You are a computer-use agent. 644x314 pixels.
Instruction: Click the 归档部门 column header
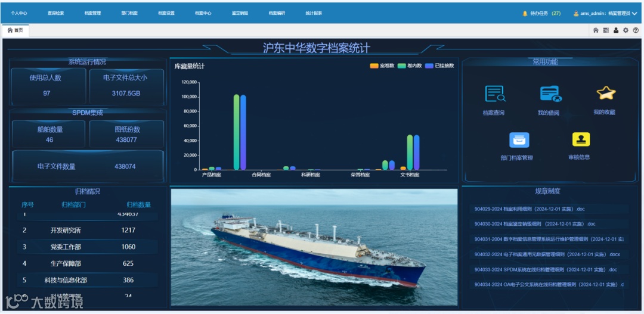coord(74,205)
